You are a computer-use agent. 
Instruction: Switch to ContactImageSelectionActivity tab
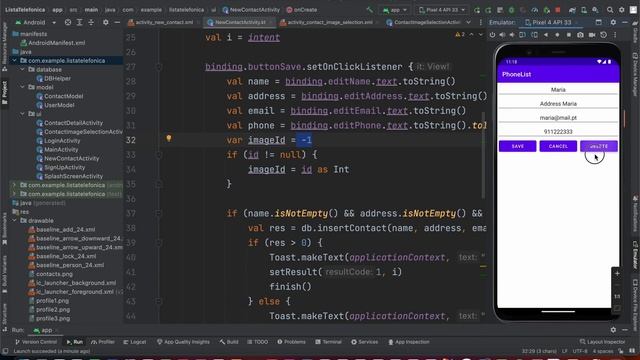(424, 22)
